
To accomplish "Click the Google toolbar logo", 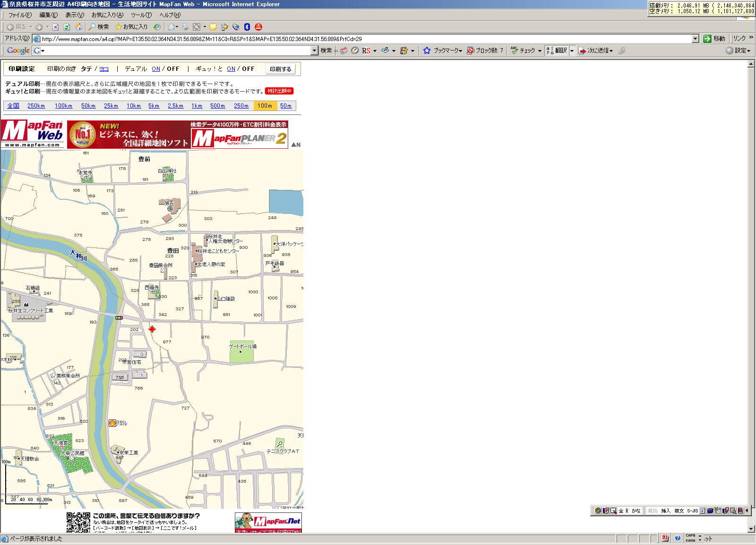I will coord(18,51).
